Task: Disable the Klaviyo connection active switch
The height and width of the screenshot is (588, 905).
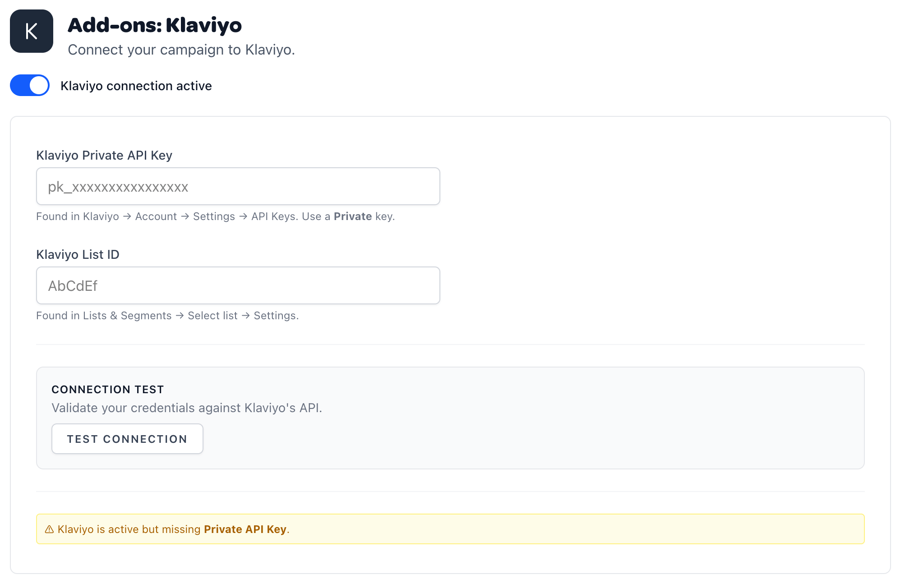Action: coord(30,85)
